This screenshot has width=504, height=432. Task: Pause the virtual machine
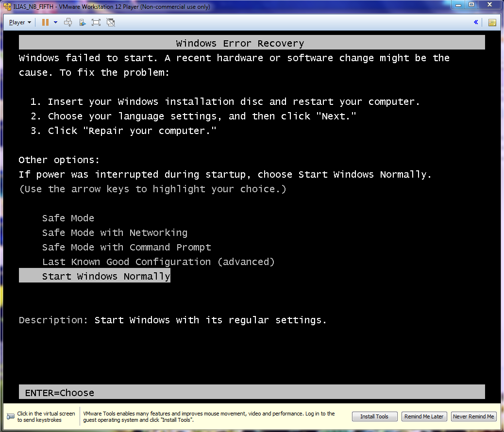pyautogui.click(x=45, y=22)
